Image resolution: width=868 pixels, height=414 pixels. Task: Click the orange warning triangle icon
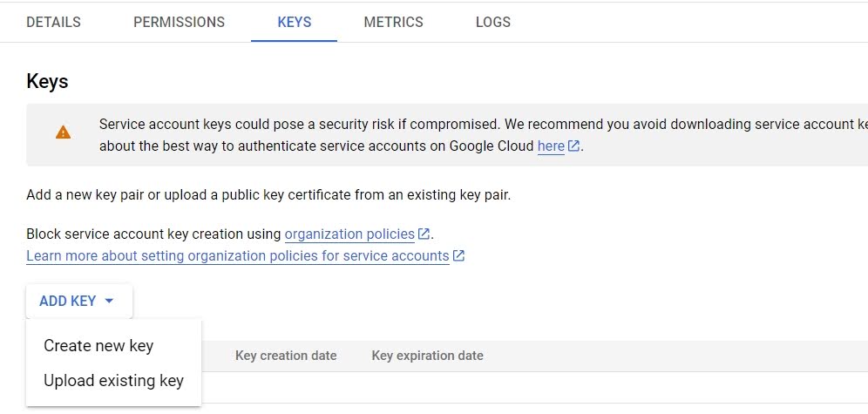click(x=63, y=132)
